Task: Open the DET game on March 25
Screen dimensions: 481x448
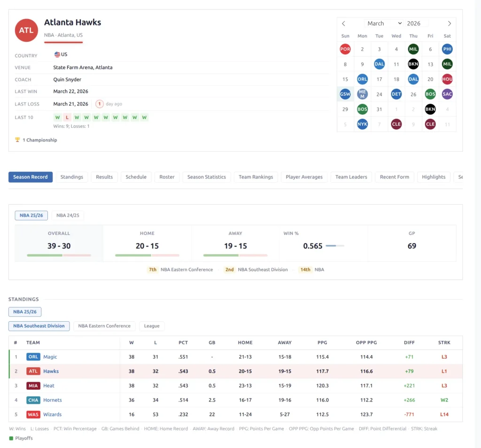Action: [396, 94]
